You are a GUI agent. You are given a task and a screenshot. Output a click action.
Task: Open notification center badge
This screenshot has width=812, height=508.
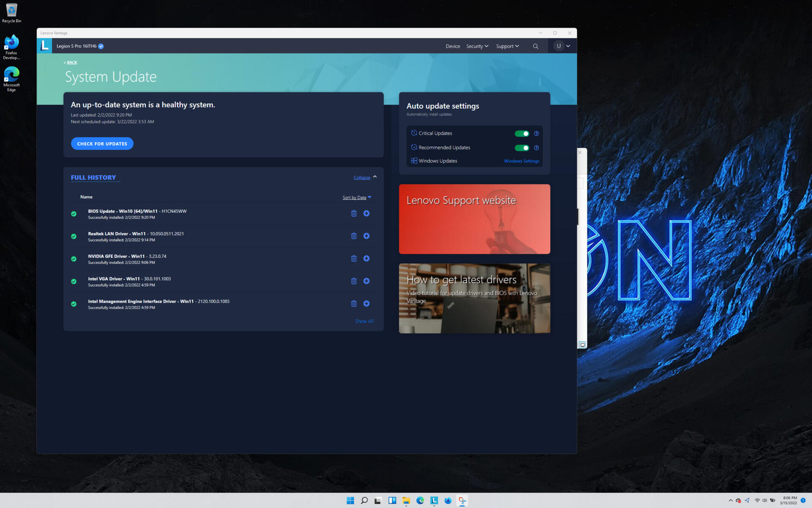803,500
